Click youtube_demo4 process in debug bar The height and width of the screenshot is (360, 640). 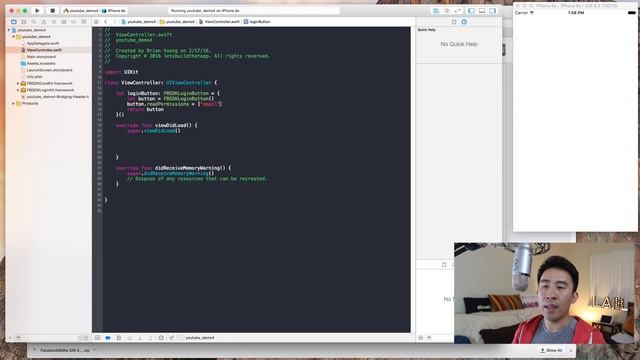[200, 338]
